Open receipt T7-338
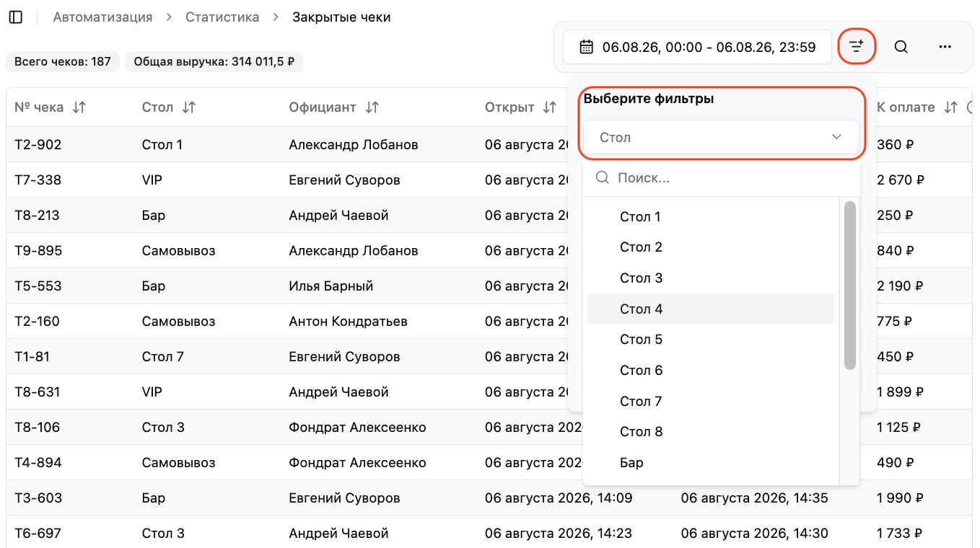 38,180
